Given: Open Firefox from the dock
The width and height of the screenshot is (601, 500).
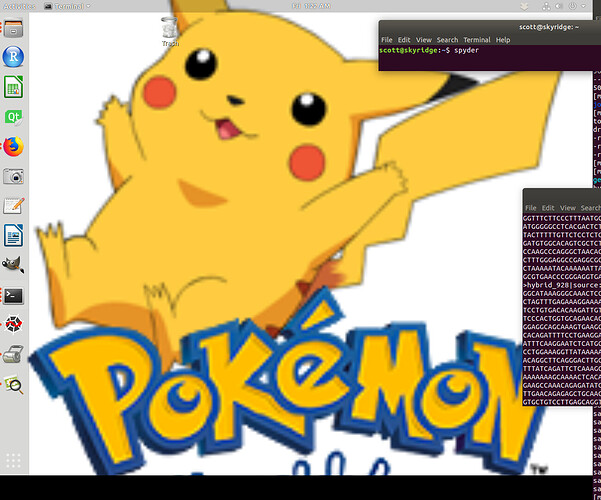Looking at the screenshot, I should pos(13,147).
